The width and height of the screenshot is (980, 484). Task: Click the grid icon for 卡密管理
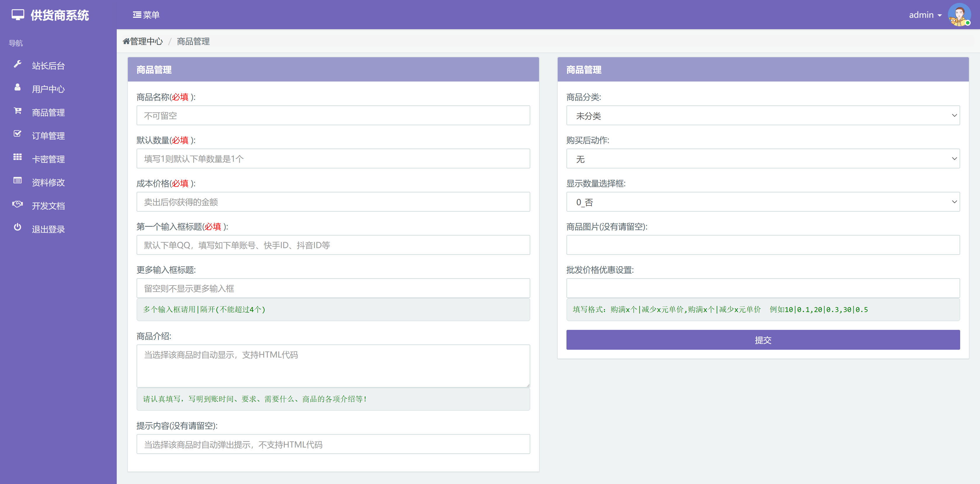(18, 157)
